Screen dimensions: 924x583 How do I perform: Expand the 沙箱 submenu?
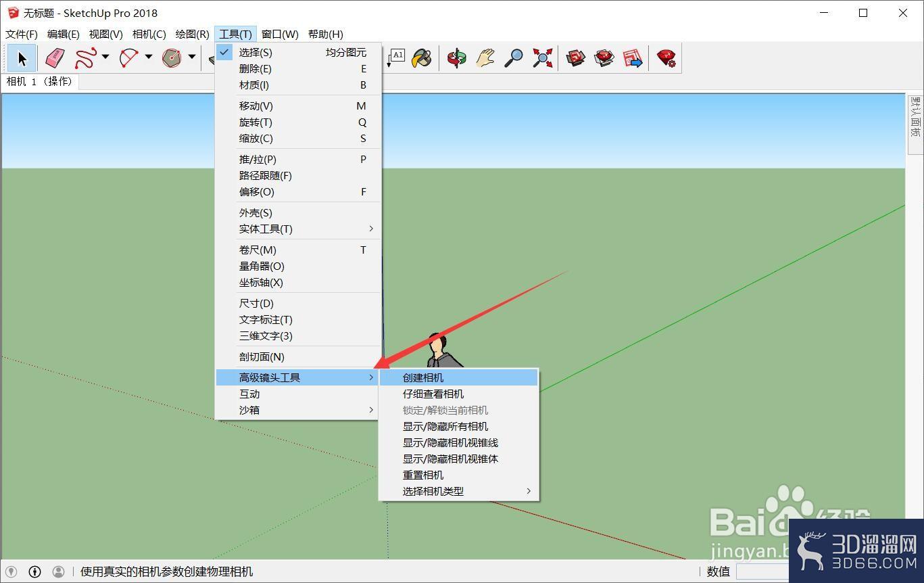(x=298, y=410)
